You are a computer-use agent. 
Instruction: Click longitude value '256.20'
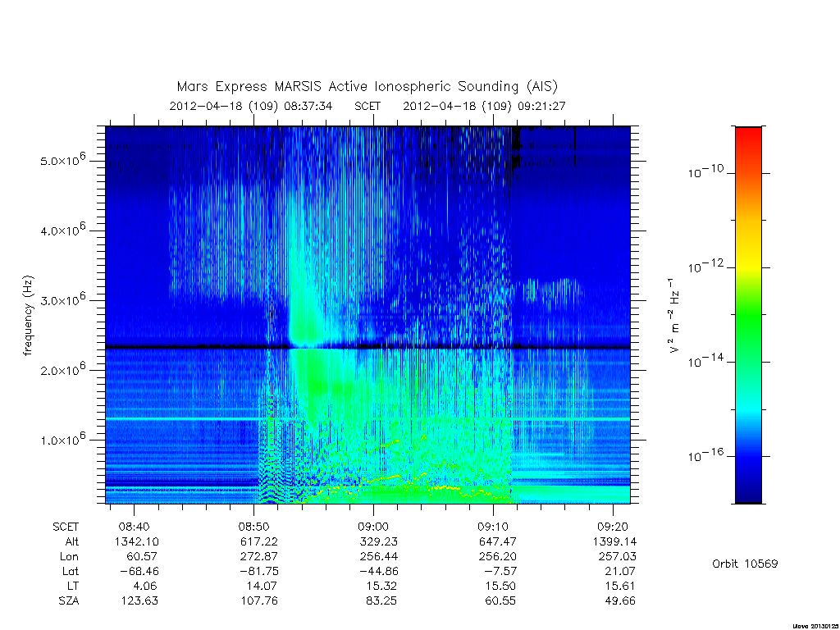(x=498, y=557)
